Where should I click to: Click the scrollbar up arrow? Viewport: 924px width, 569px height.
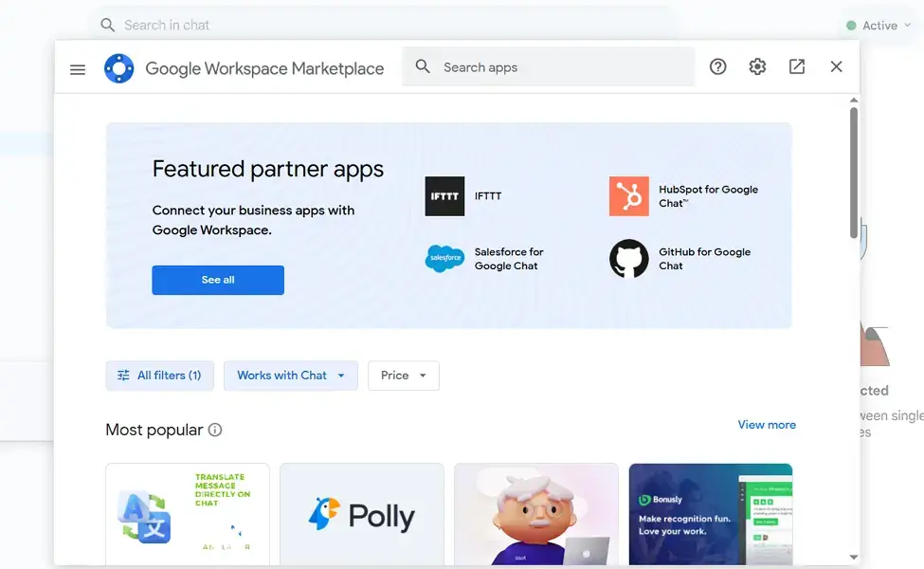[x=853, y=101]
